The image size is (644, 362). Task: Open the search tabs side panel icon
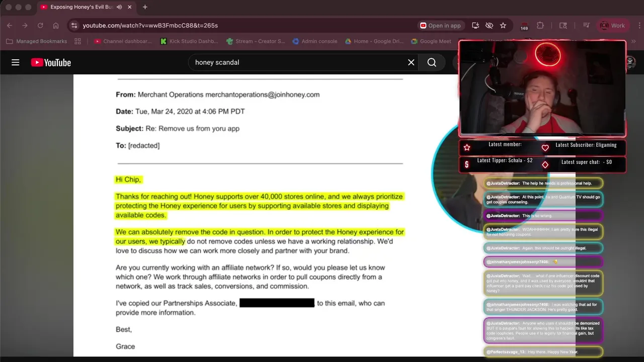[563, 25]
